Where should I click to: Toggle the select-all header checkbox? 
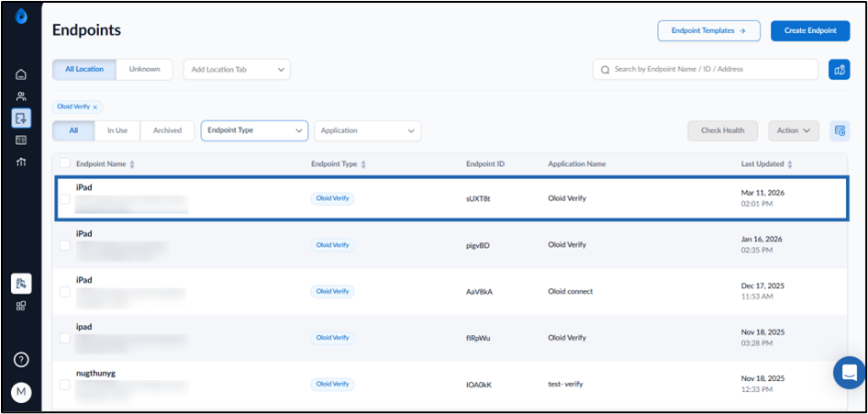[65, 163]
